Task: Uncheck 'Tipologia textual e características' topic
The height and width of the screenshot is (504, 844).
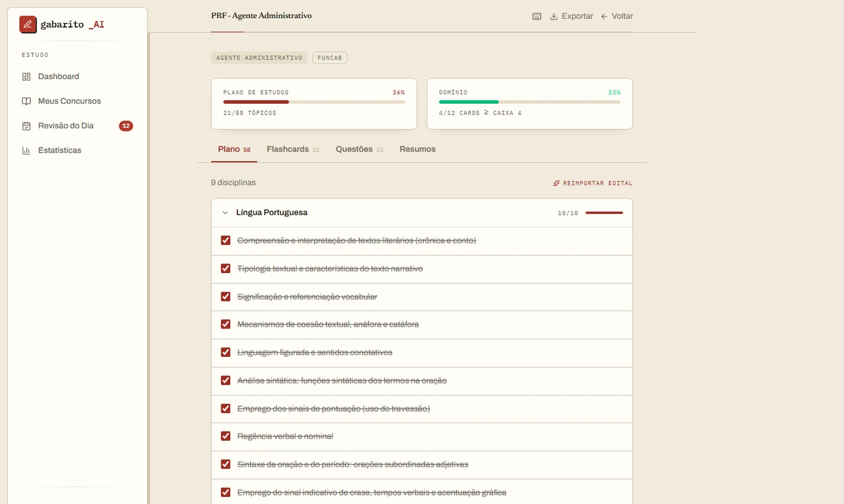Action: [225, 268]
